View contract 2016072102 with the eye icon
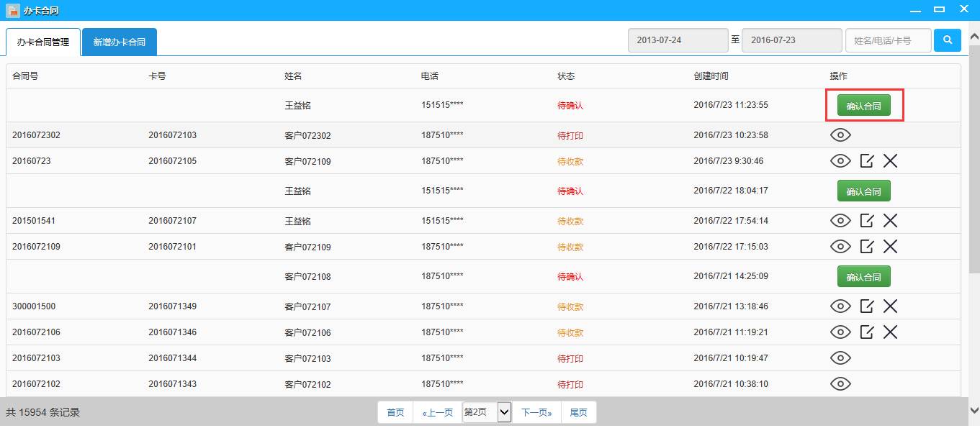Screen dimensions: 980x428 [840, 384]
